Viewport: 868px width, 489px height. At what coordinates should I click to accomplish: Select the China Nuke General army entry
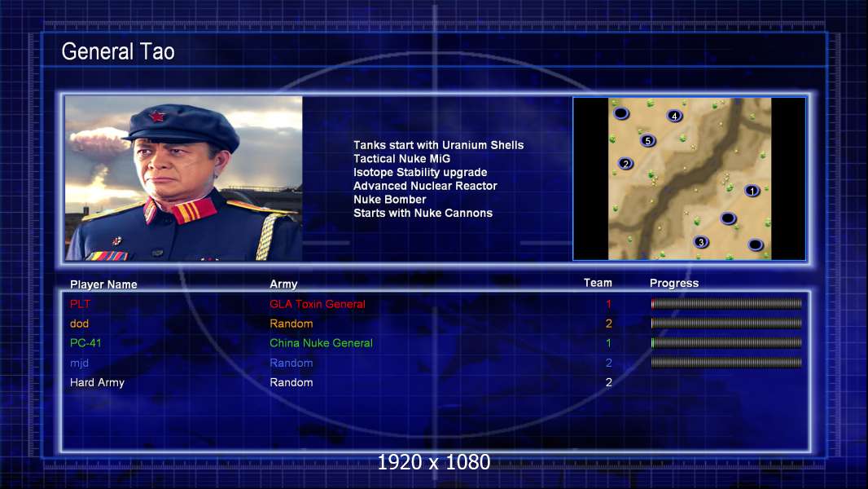click(321, 343)
